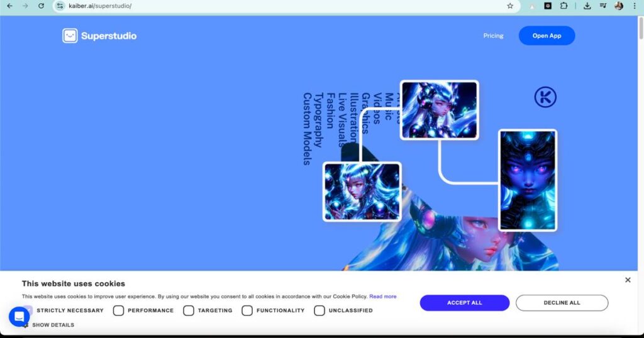Screen dimensions: 644x338
Task: Click the dark square extension icon
Action: (548, 6)
